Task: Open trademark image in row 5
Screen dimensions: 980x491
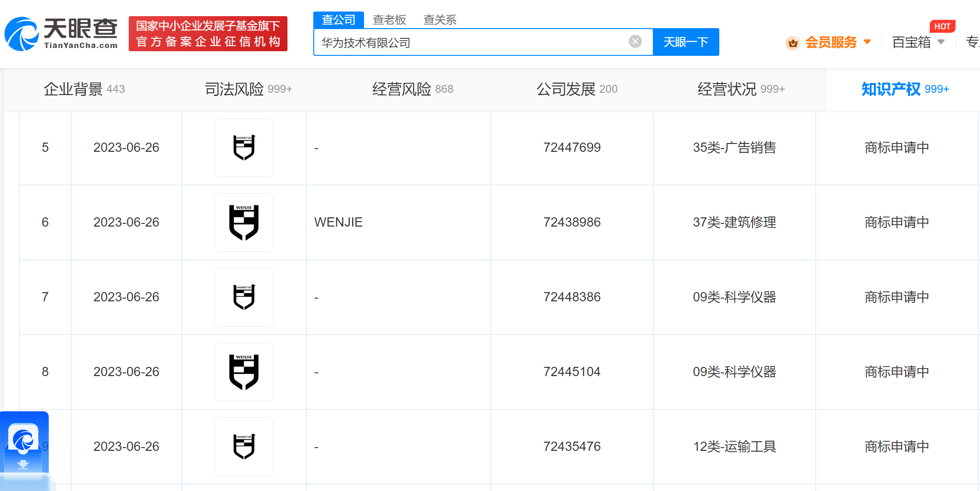Action: click(244, 148)
